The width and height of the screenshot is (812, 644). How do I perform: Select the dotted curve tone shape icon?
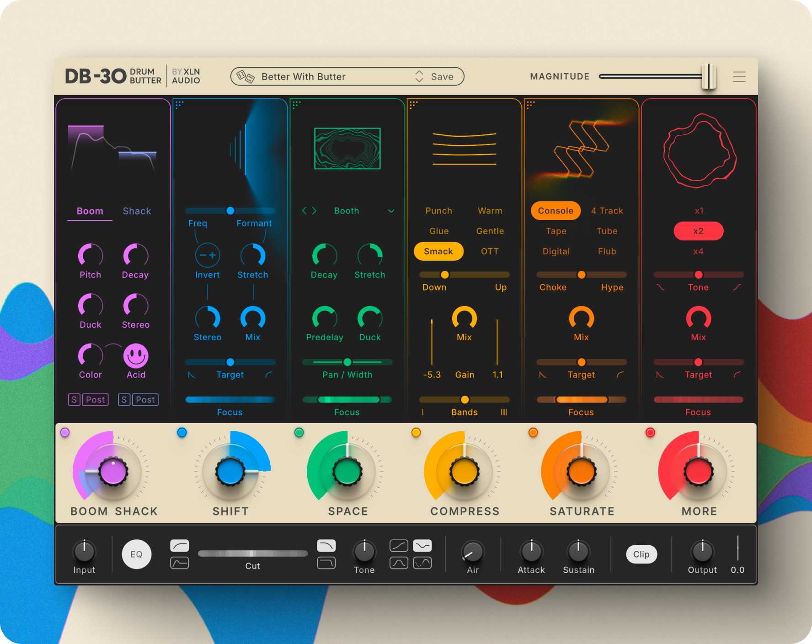click(422, 563)
